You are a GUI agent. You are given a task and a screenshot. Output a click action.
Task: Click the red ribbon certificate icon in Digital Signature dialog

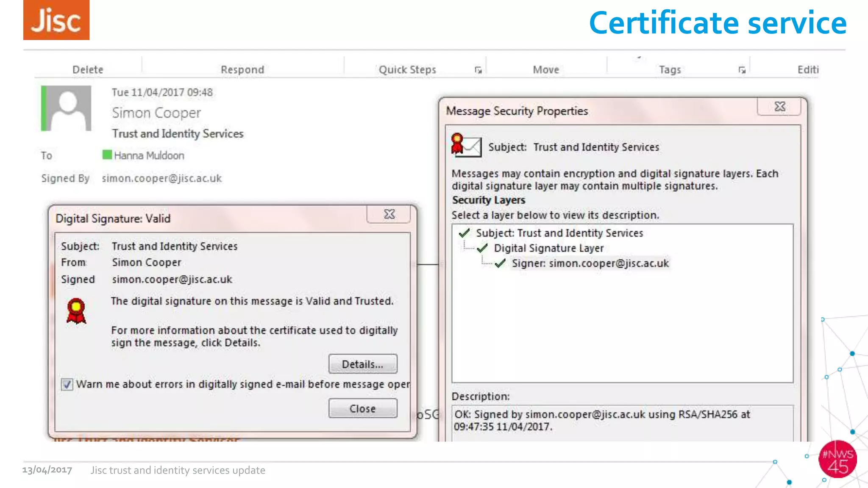point(76,311)
